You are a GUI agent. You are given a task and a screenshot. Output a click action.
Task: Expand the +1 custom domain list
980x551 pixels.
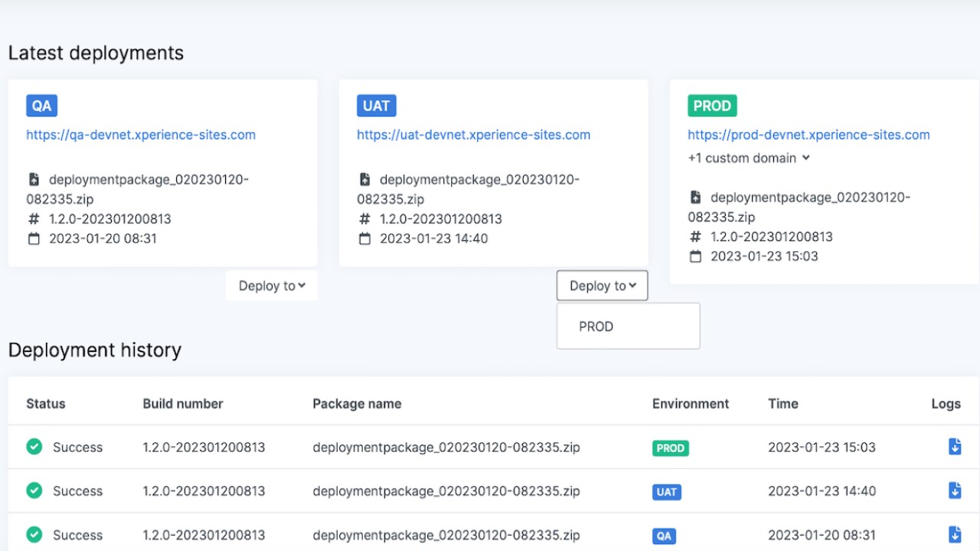749,158
